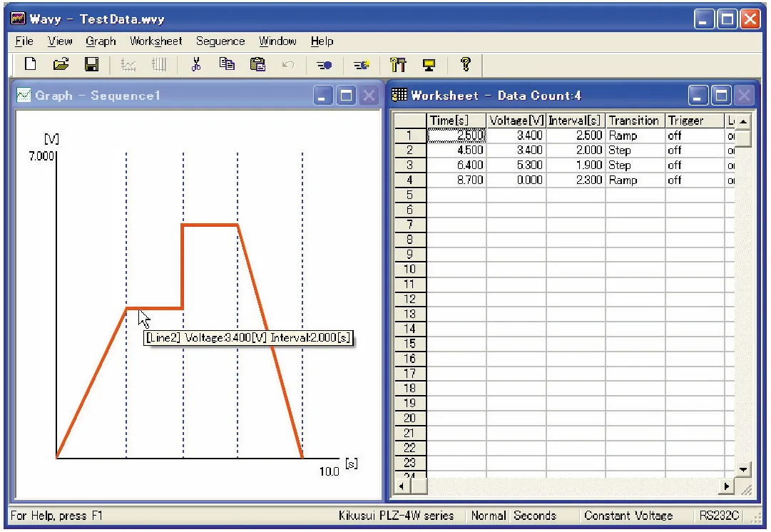The image size is (771, 532).
Task: Open the monitor display window
Action: tap(429, 64)
